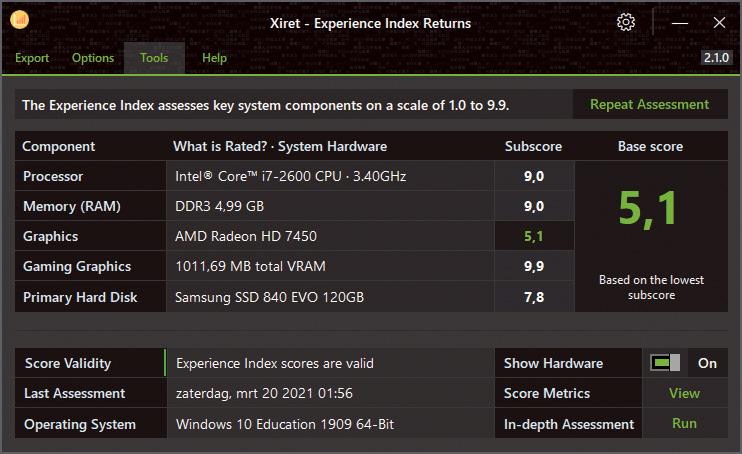Click the Component column header
The image size is (742, 454).
point(59,146)
